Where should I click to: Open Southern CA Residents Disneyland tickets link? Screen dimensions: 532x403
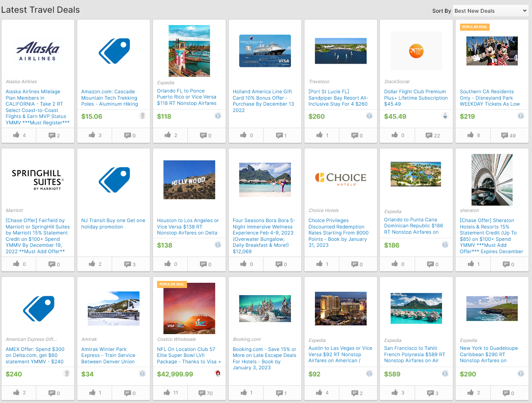[x=490, y=98]
